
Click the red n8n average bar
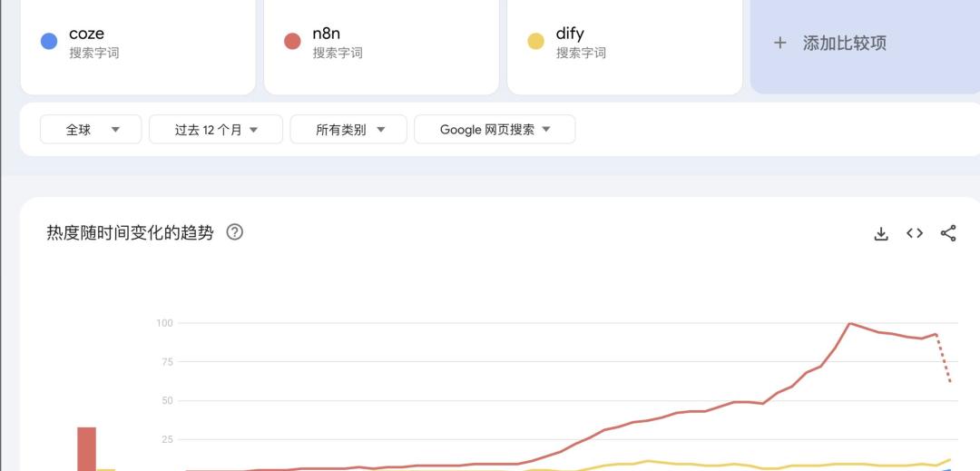pyautogui.click(x=87, y=448)
